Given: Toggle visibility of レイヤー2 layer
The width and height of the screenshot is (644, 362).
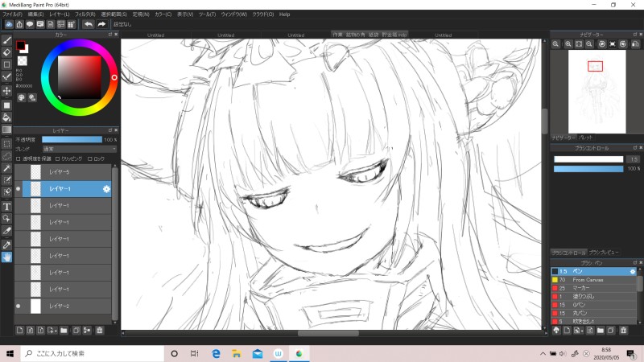Looking at the screenshot, I should pyautogui.click(x=18, y=306).
